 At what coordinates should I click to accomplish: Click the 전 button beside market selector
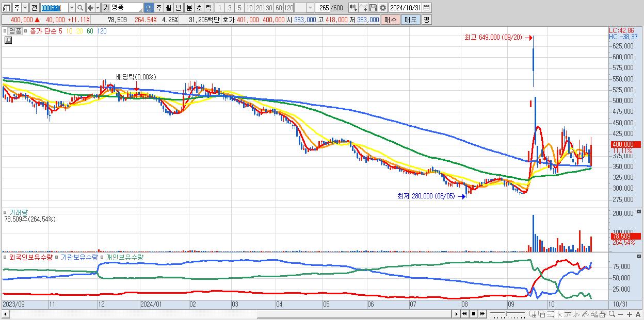[x=34, y=8]
